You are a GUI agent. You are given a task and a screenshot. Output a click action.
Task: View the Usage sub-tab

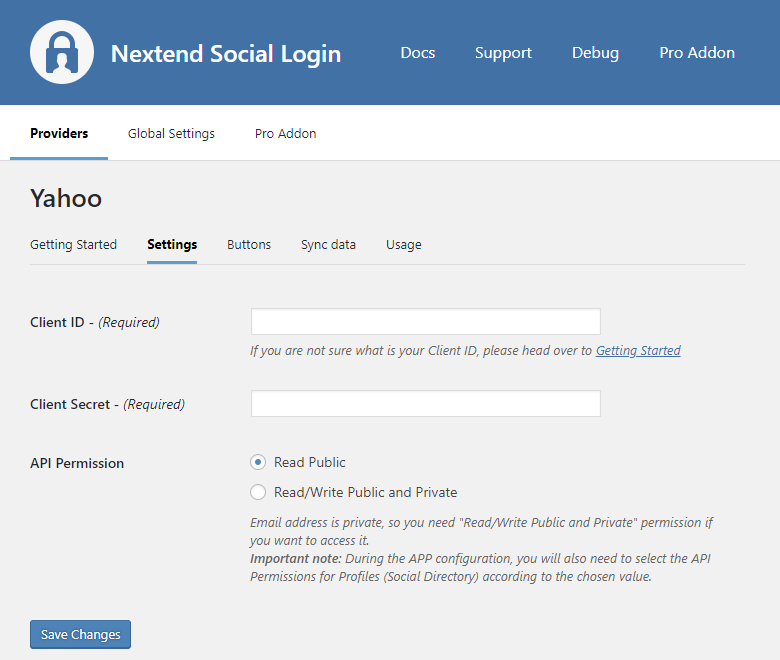tap(403, 245)
